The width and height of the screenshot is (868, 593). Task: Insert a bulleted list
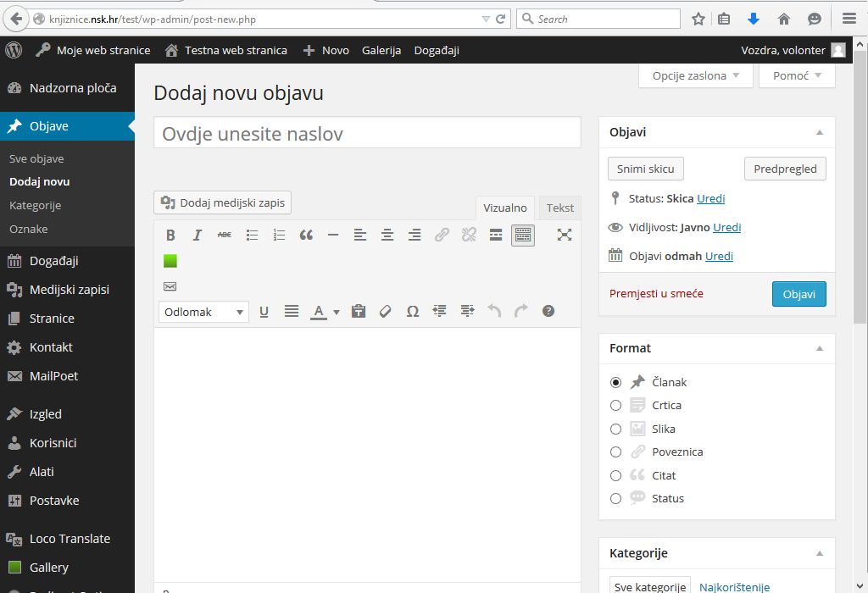(252, 236)
